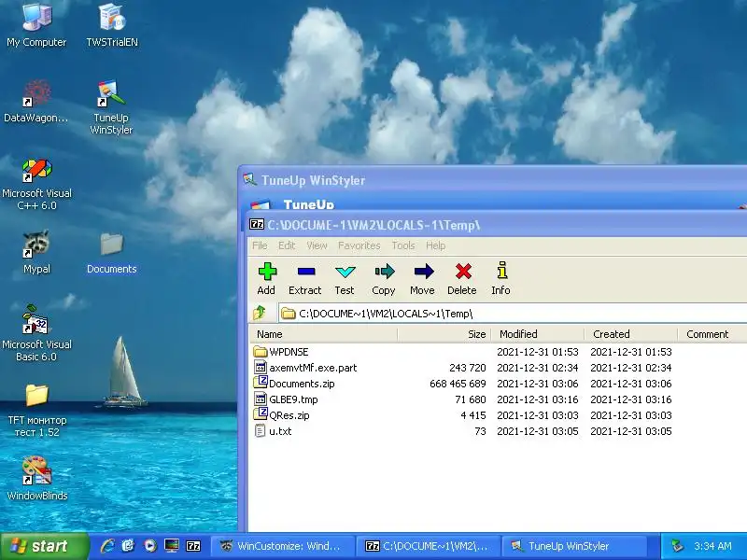Viewport: 747px width, 560px height.
Task: Switch to WinCustomize taskbar window
Action: point(283,546)
